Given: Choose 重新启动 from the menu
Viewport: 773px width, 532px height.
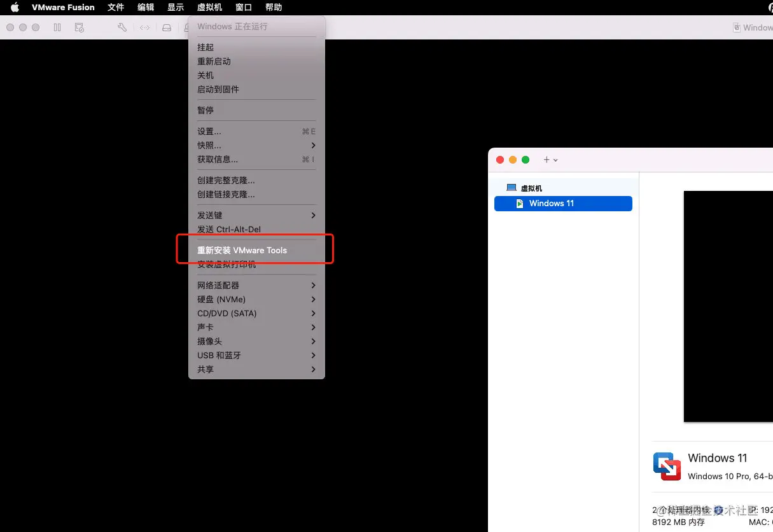Looking at the screenshot, I should [x=256, y=62].
